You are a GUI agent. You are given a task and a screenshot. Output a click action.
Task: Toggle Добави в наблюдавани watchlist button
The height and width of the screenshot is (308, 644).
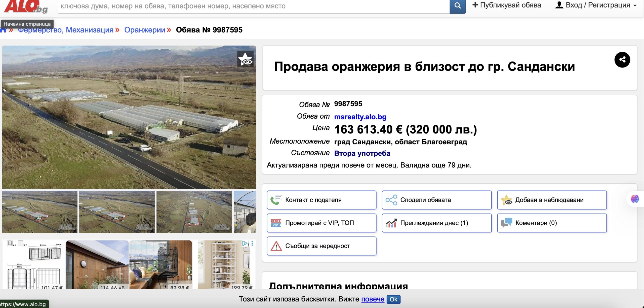552,200
